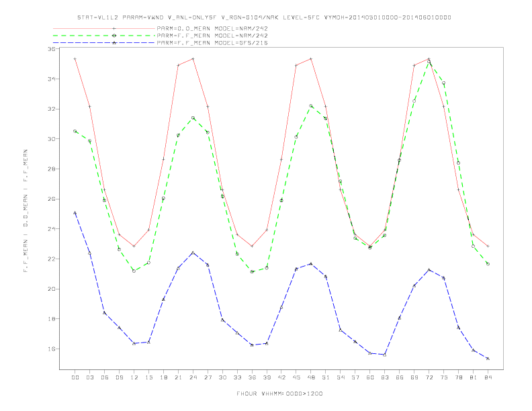Click x-axis forecast hour label 21
Screen dimensions: 532x411
tap(179, 377)
